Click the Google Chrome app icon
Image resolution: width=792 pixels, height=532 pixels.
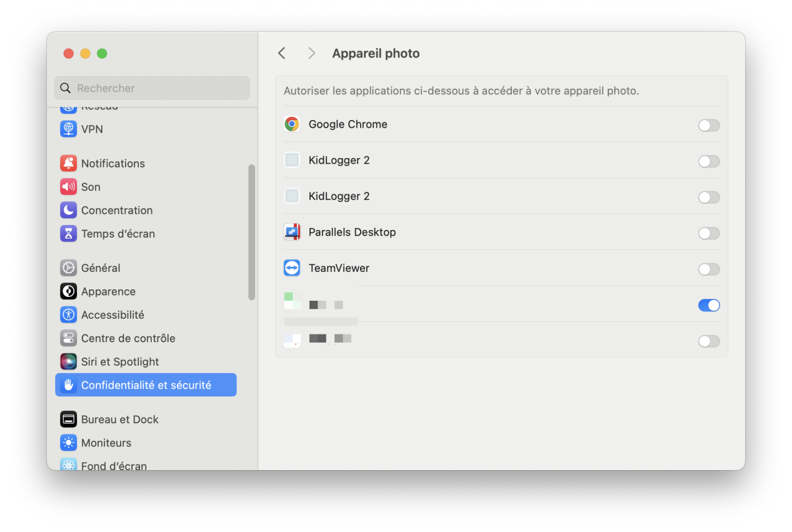tap(292, 124)
